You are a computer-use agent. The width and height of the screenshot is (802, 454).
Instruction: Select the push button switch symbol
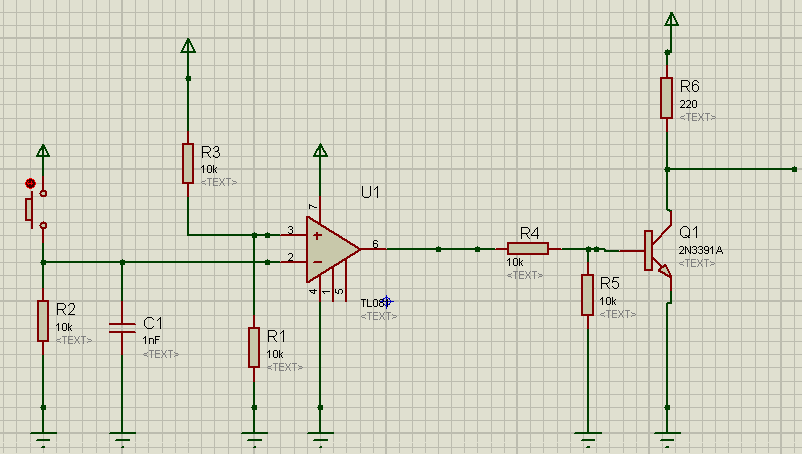point(36,209)
